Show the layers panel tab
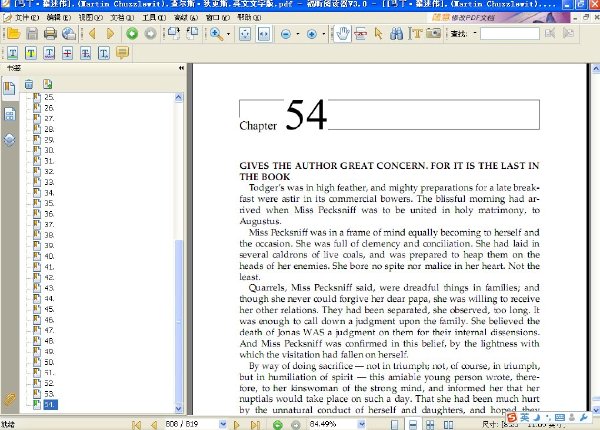Screen dimensions: 600x430 pyautogui.click(x=10, y=140)
